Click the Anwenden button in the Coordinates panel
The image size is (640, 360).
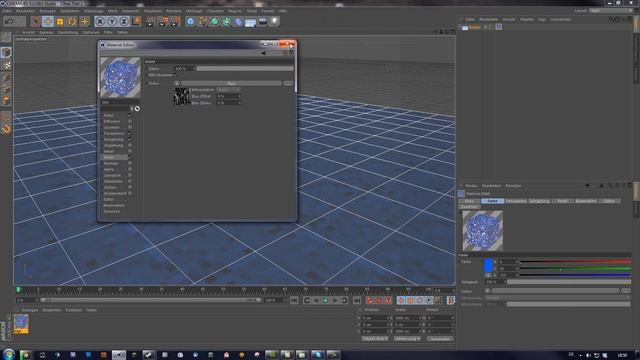pos(440,339)
